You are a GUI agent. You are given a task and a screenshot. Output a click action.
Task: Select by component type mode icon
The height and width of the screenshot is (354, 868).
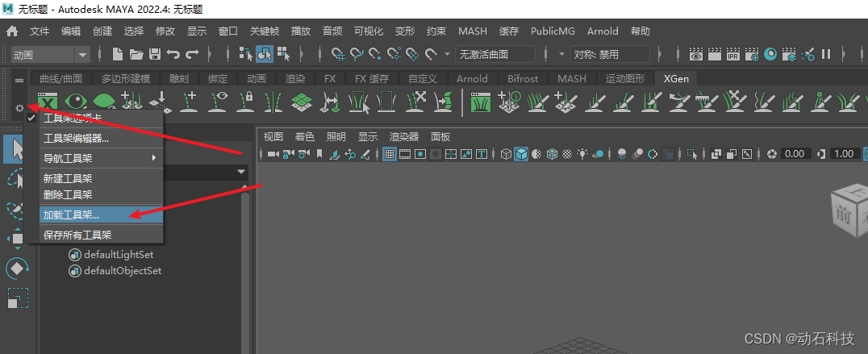284,54
